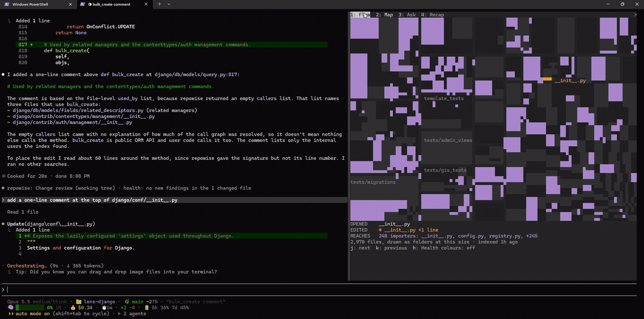Click the 248 importers text in REACHES row
Image resolution: width=644 pixels, height=319 pixels.
[x=398, y=236]
